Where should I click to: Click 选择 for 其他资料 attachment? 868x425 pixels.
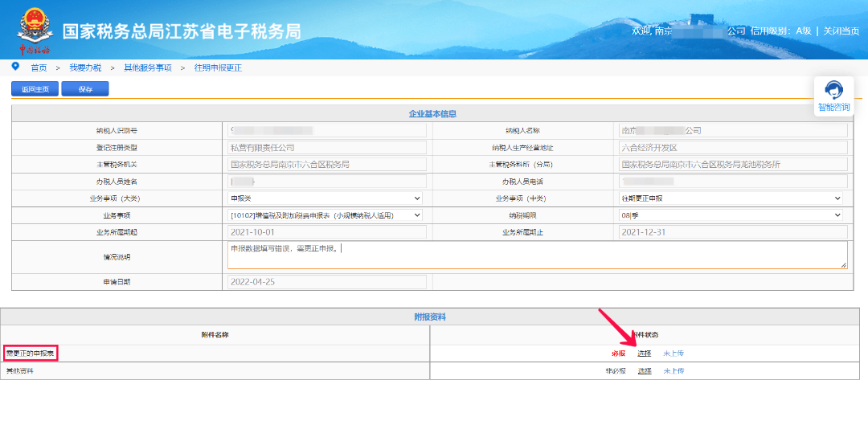point(645,371)
